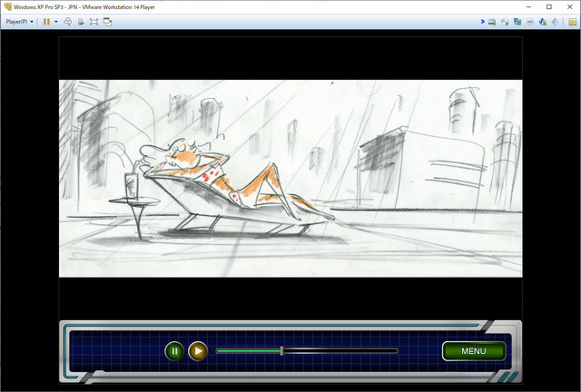
Task: Click the VMware toolbar icon with blue arrow
Action: coord(81,22)
